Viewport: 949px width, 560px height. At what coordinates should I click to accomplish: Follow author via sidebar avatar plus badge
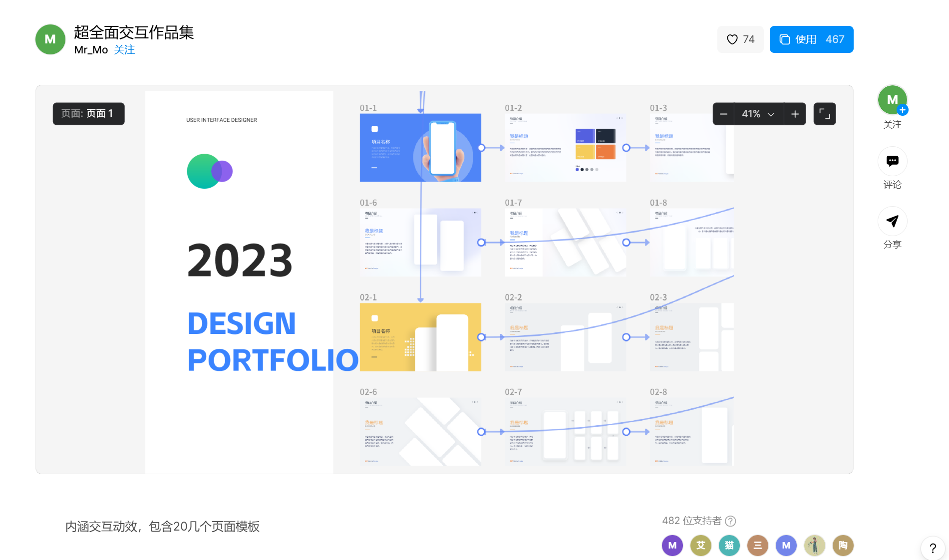tap(902, 110)
